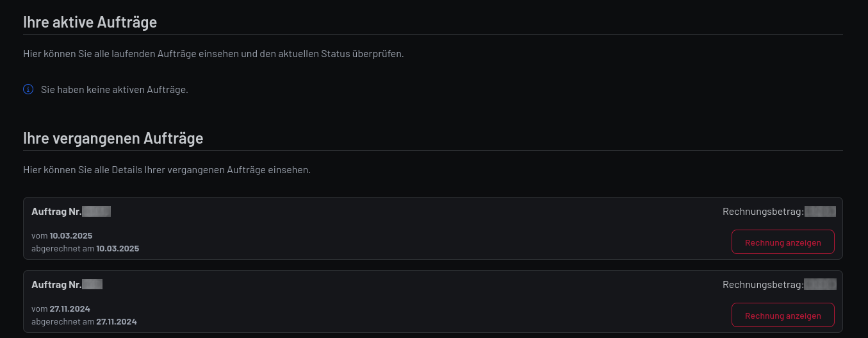868x338 pixels.
Task: Click the "abgerechnet am 27.11.2024" billing date
Action: click(84, 321)
